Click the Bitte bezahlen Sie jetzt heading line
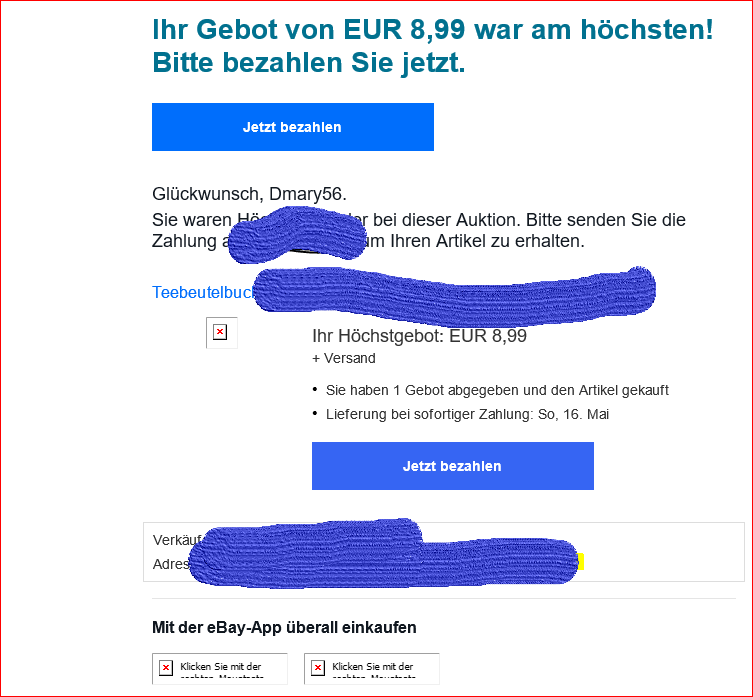753x697 pixels. [309, 63]
